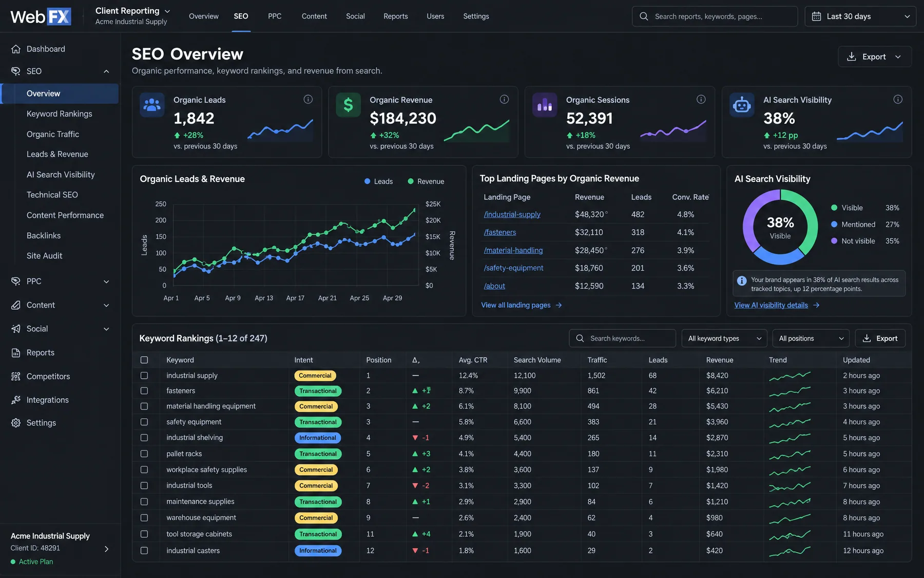Click the up arrow delta for pallet racks

click(x=415, y=454)
